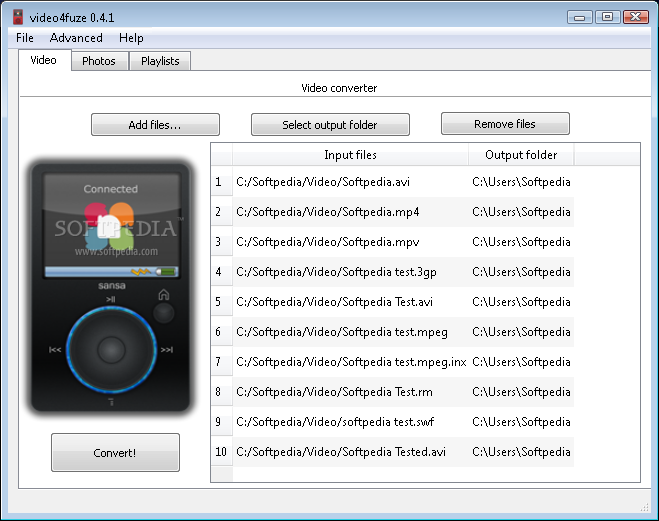Click the Sansa player scroll wheel image

point(111,350)
